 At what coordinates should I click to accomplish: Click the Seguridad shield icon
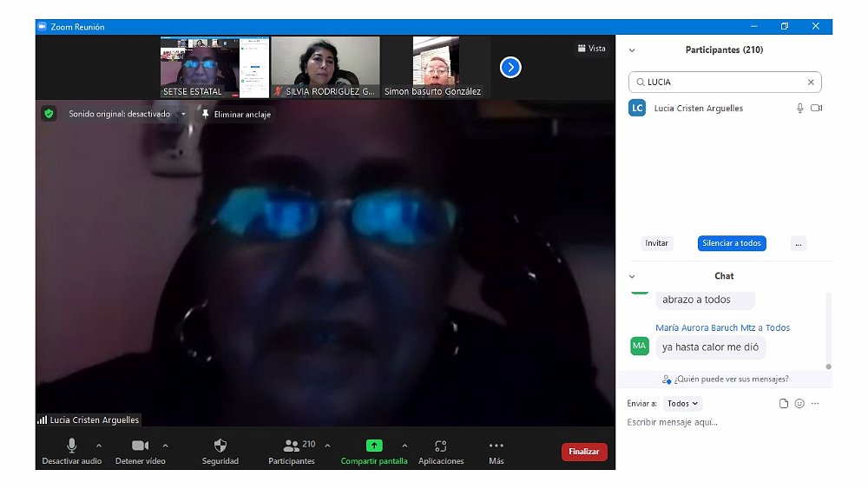click(x=220, y=446)
